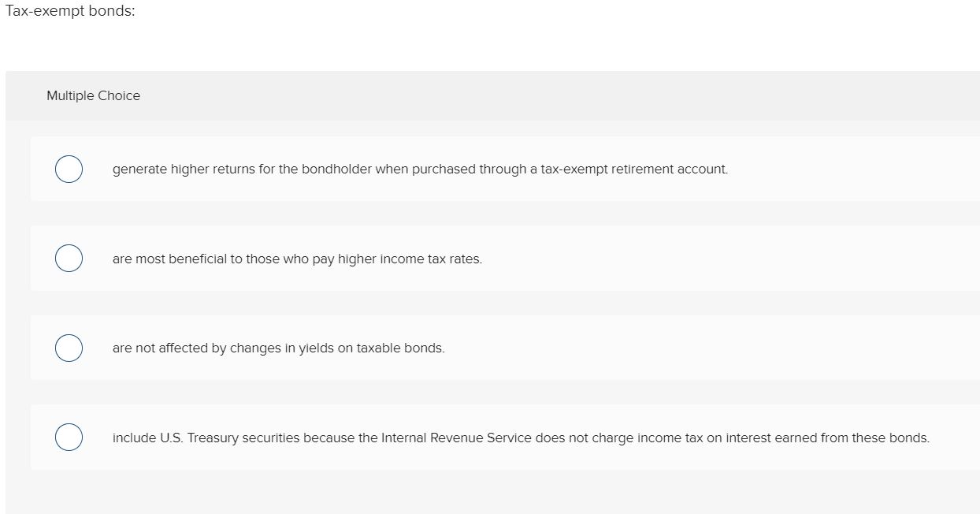The height and width of the screenshot is (514, 980).
Task: Choose the radio button next to the yields option
Action: coord(69,348)
